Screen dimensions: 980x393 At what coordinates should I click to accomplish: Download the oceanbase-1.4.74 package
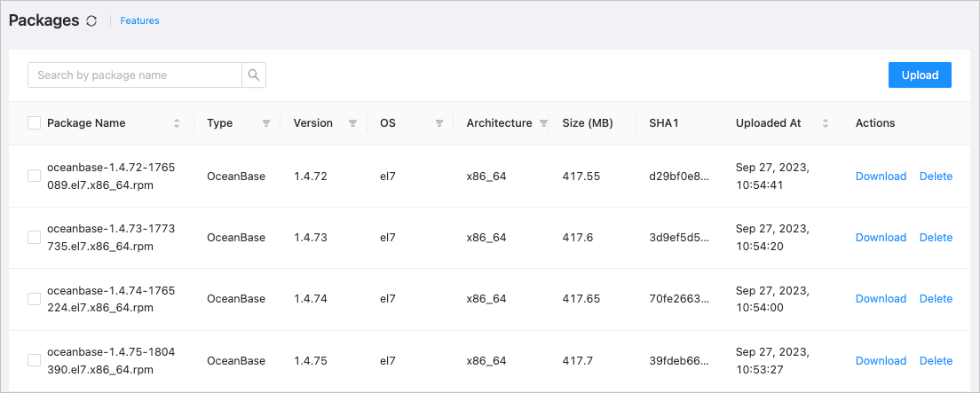coord(881,299)
